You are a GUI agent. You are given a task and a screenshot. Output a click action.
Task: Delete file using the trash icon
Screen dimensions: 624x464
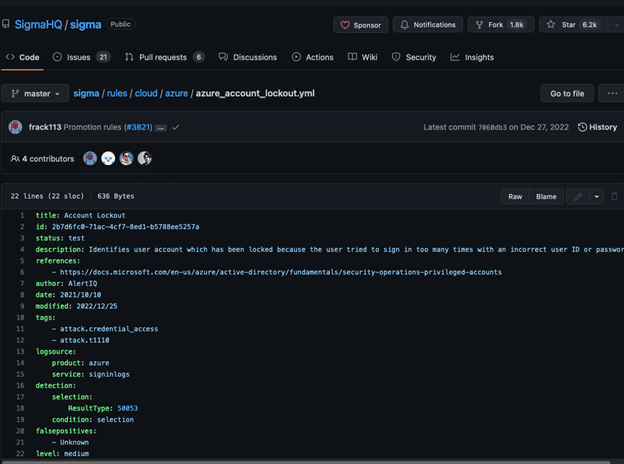[615, 197]
